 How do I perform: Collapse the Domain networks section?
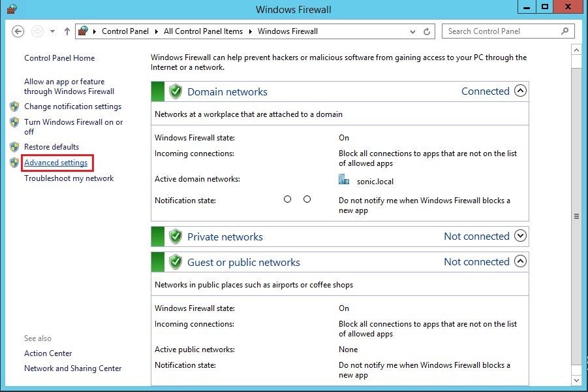coord(520,91)
